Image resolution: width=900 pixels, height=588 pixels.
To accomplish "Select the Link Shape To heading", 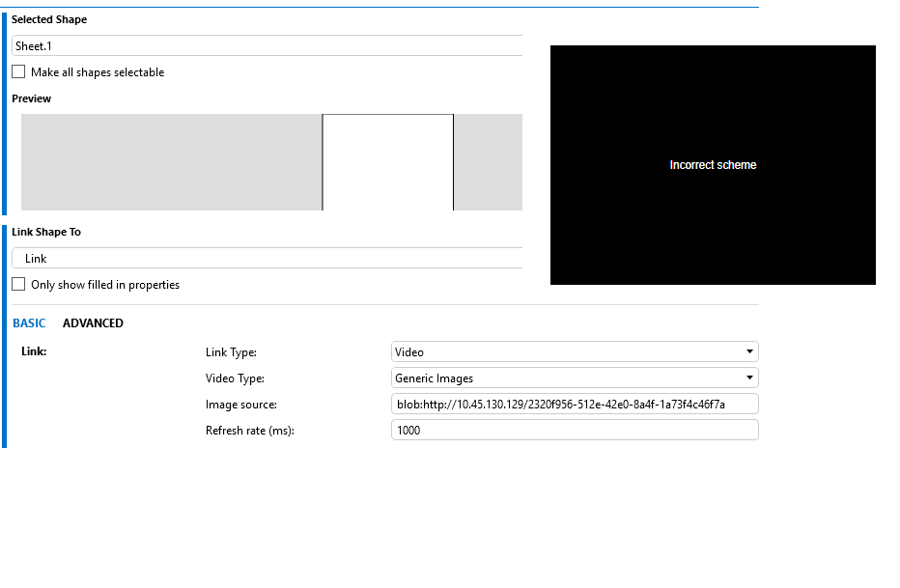I will tap(46, 233).
